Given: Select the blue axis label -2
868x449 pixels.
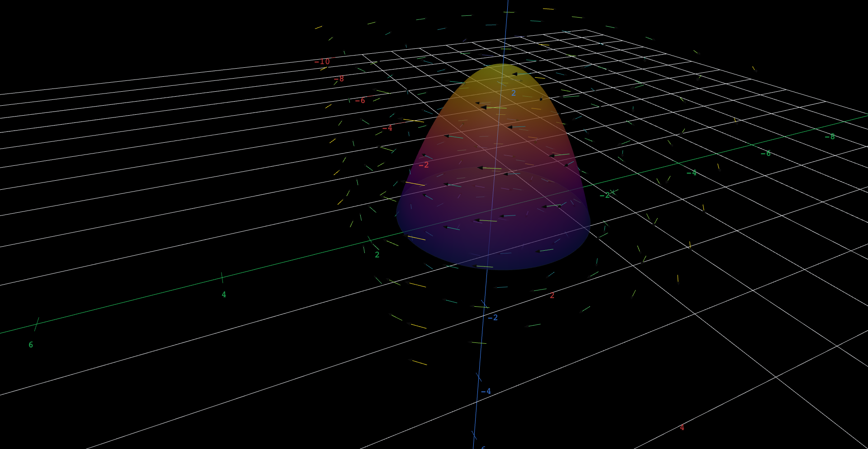Looking at the screenshot, I should (x=493, y=318).
